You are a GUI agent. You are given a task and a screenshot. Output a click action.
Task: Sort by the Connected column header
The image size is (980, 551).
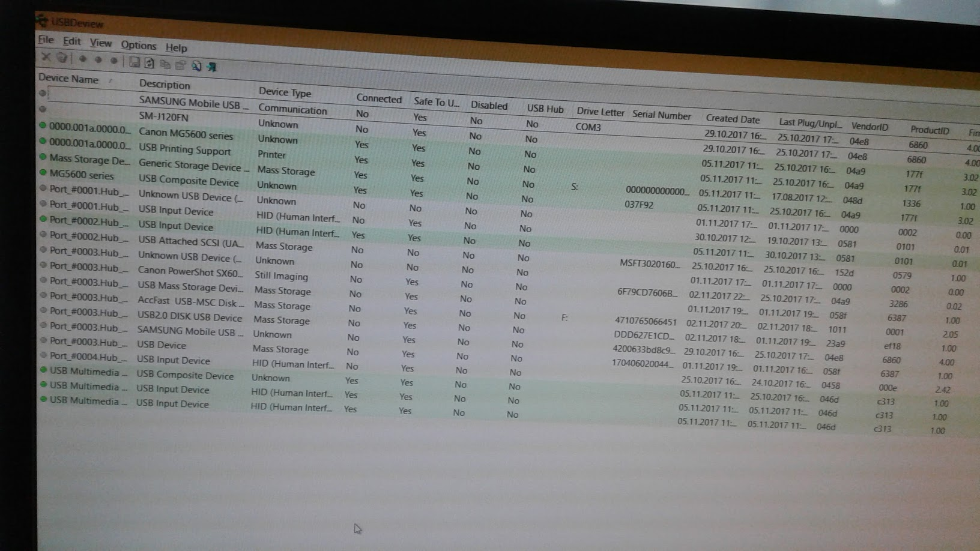pos(378,98)
